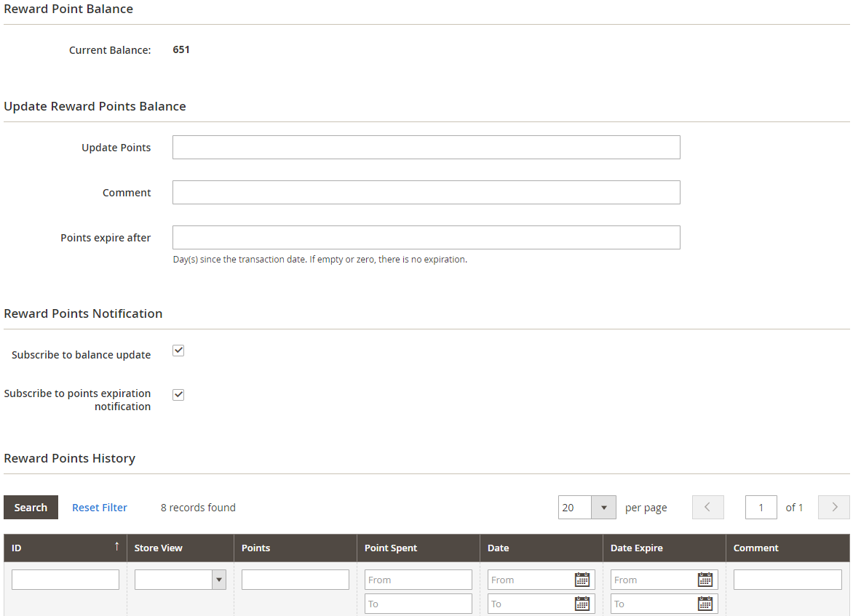Click the Point Spent From filter field
This screenshot has height=616, width=853.
[418, 580]
